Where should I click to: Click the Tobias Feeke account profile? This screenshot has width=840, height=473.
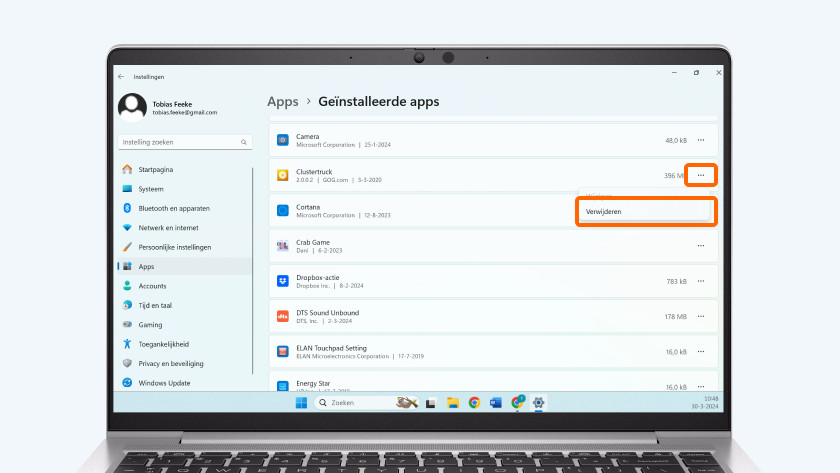pyautogui.click(x=169, y=107)
